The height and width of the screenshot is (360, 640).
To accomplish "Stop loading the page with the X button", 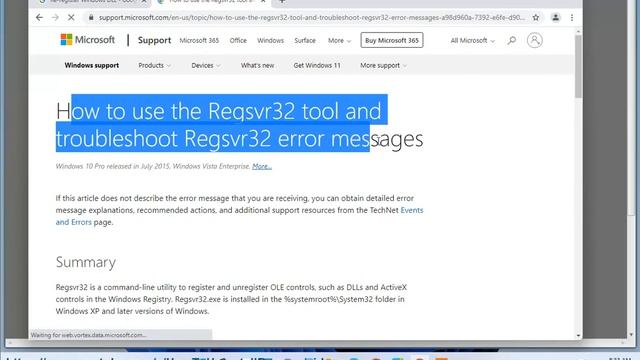I will pos(71,18).
